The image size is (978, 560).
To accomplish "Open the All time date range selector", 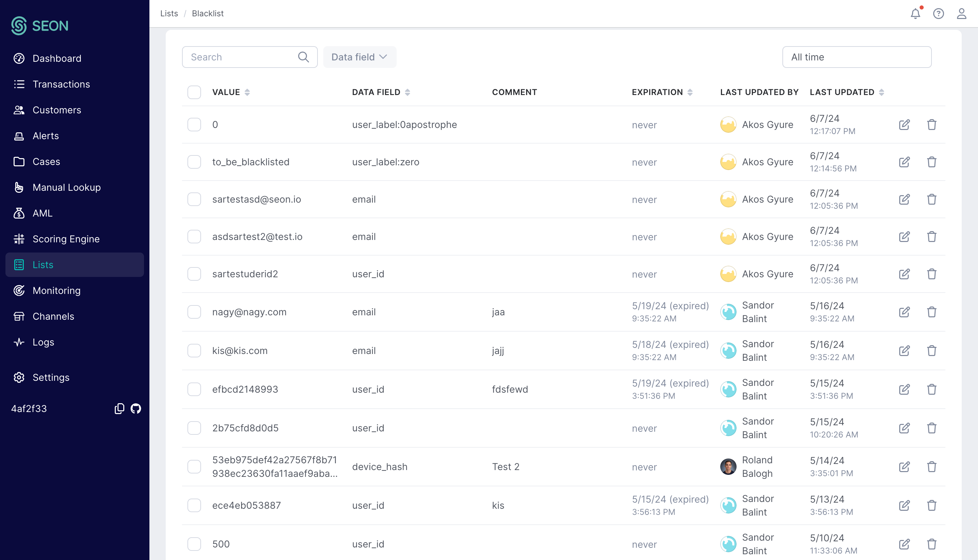I will (x=857, y=57).
